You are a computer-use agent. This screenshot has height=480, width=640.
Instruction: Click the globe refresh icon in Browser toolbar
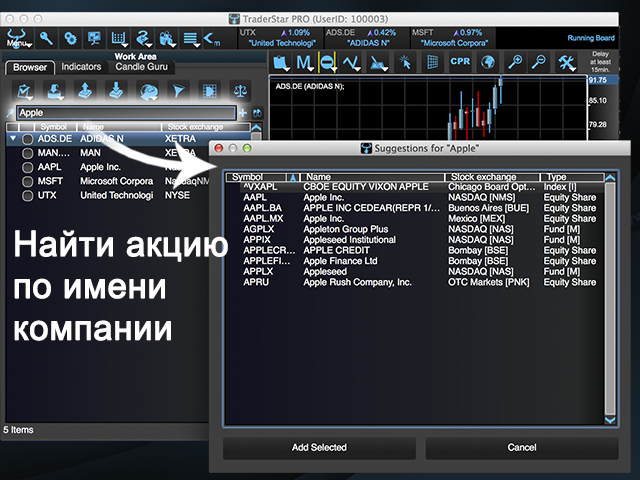[x=149, y=91]
